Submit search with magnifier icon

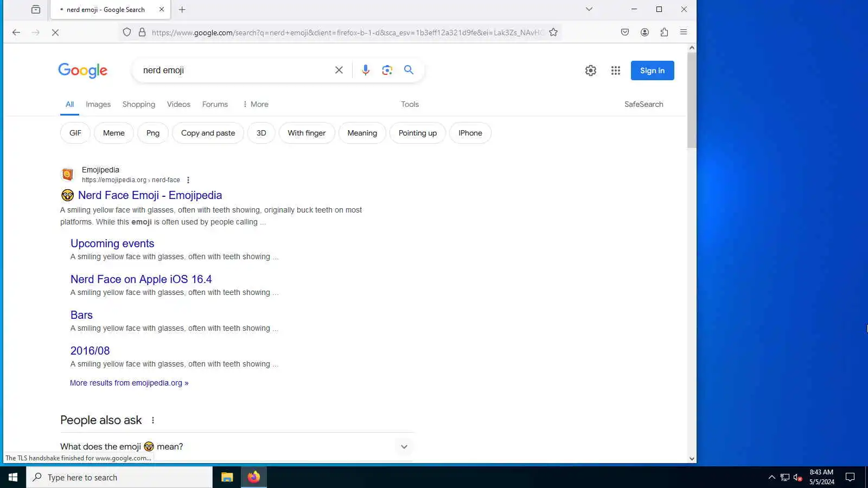[x=409, y=70]
